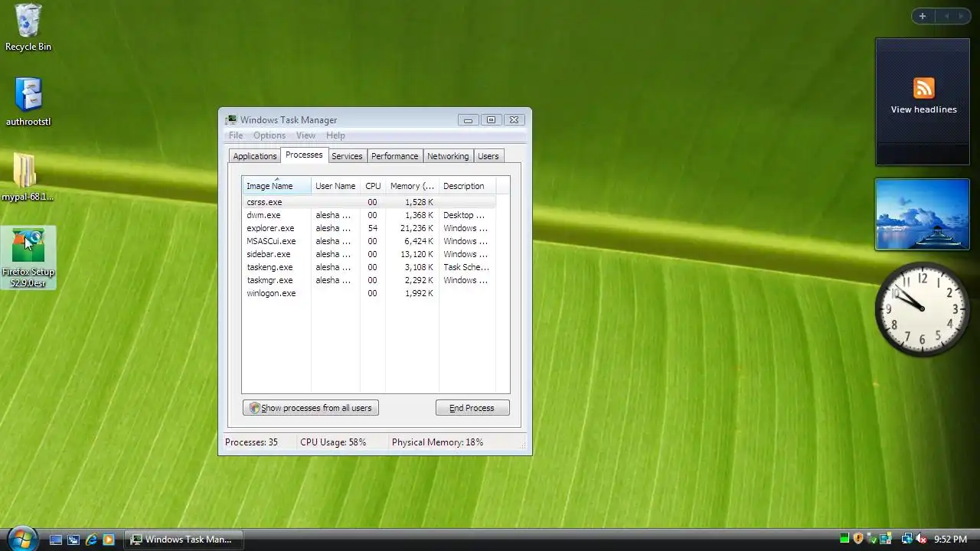Click the Task Sche... description cell
This screenshot has height=551, width=980.
click(466, 267)
